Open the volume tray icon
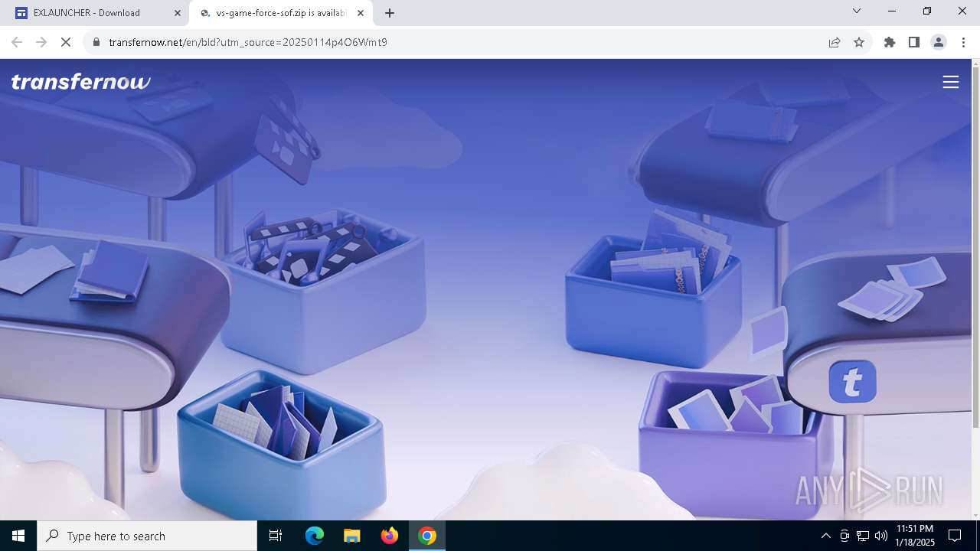Viewport: 980px width, 551px height. pyautogui.click(x=881, y=536)
